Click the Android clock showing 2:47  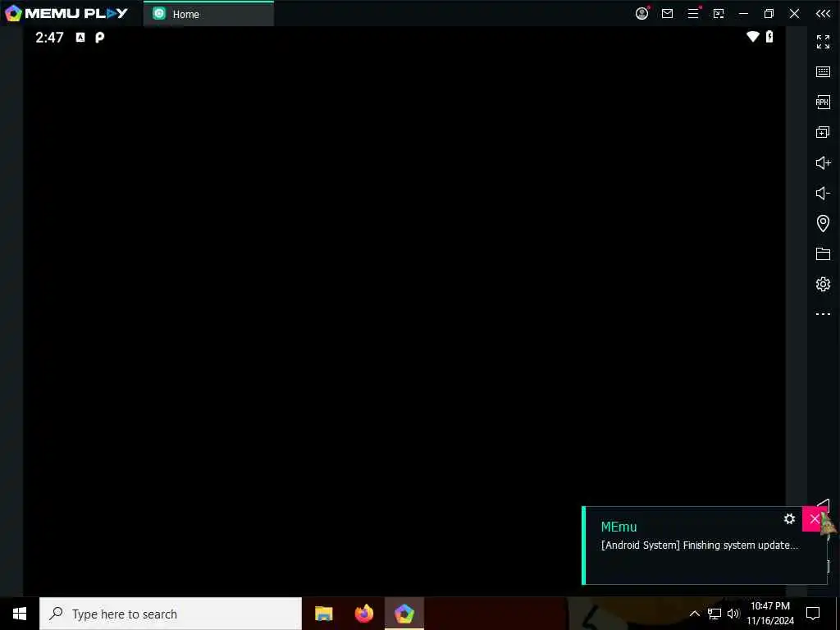click(49, 37)
